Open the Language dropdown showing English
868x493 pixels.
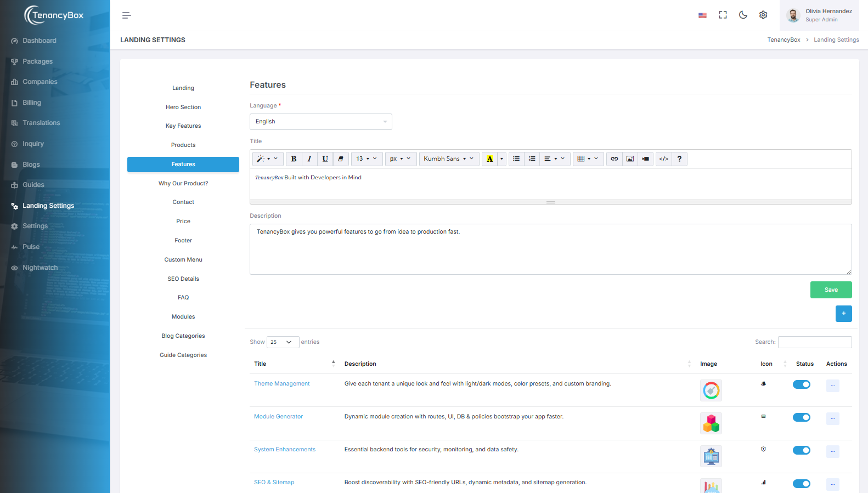click(321, 122)
